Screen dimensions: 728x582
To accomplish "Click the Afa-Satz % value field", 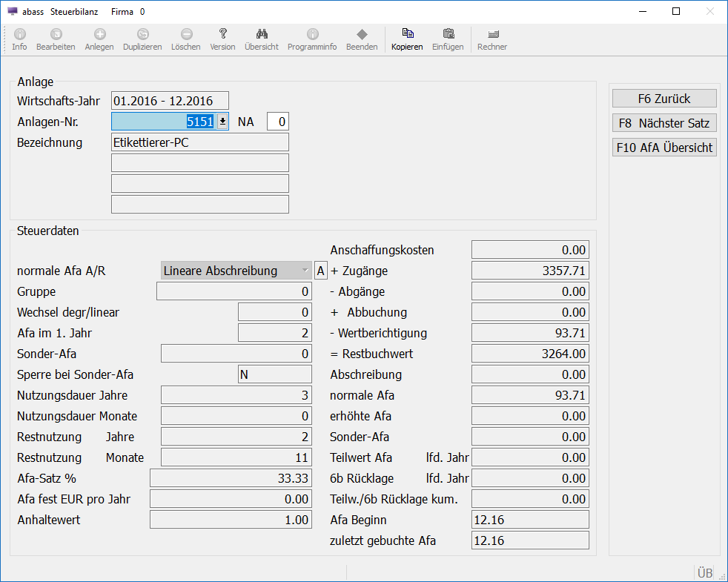I will 231,478.
